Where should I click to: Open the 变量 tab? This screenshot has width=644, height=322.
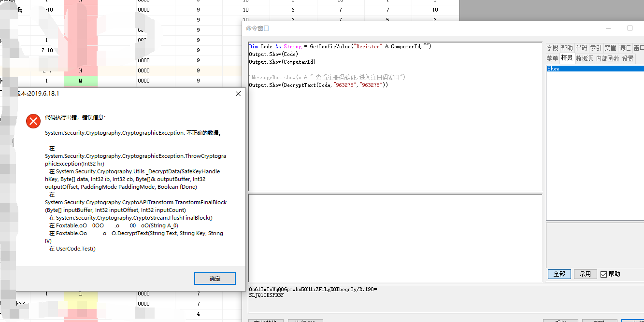point(610,48)
